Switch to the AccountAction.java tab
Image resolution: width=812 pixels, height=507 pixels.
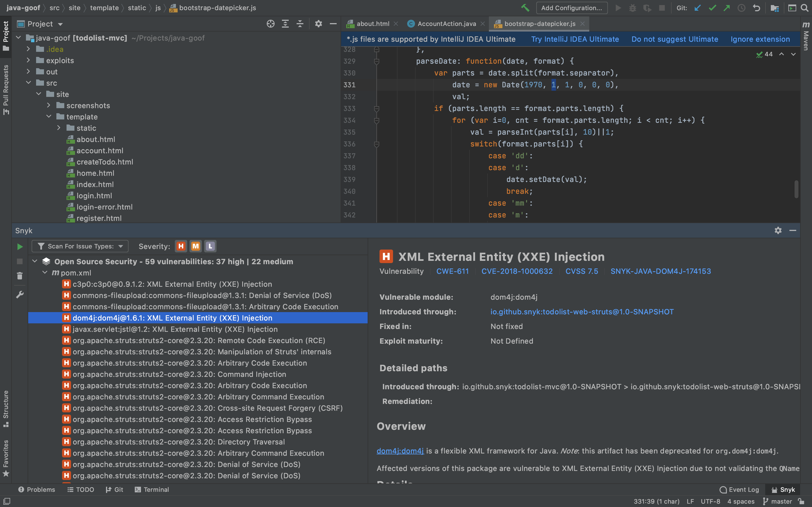(x=446, y=23)
